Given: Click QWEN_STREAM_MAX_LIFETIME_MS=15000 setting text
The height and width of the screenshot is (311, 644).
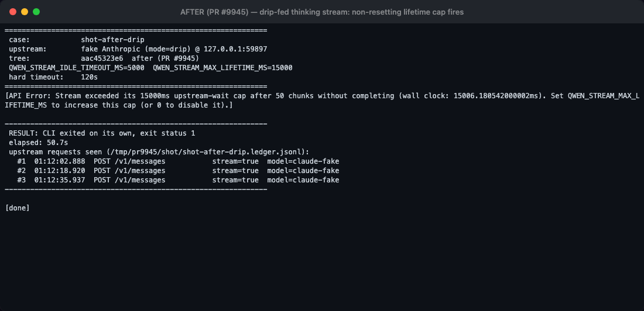Looking at the screenshot, I should (x=222, y=68).
